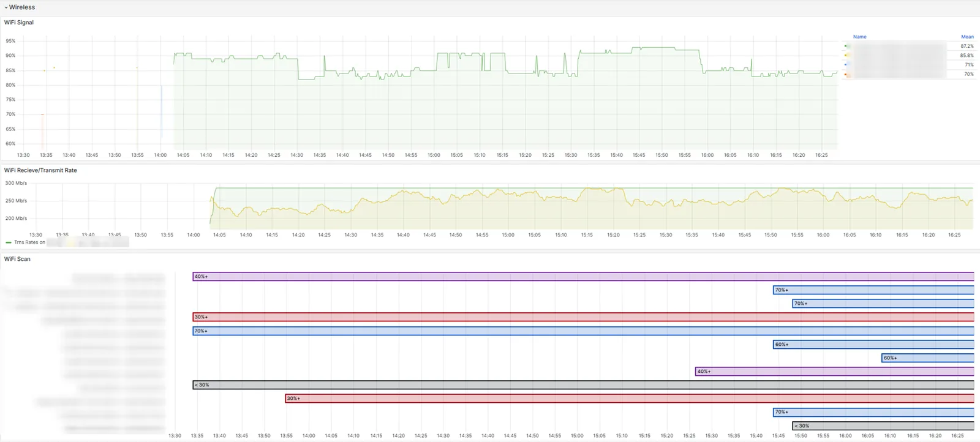
Task: Sort WiFi Signal legend by Mean header
Action: coord(967,37)
